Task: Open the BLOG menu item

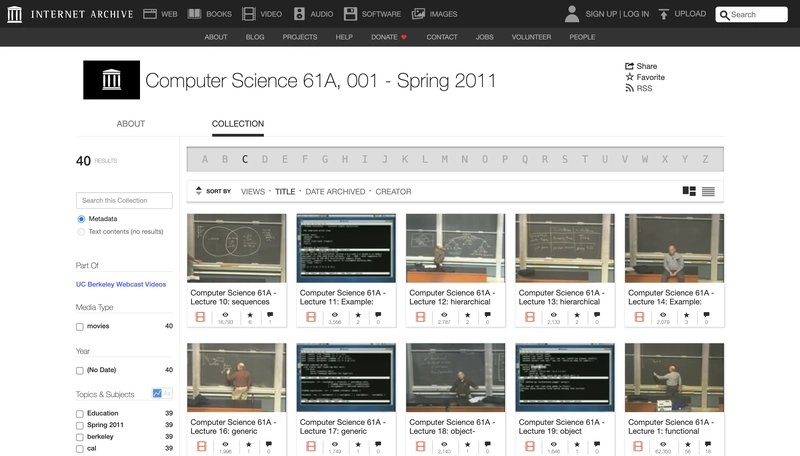Action: 255,37
